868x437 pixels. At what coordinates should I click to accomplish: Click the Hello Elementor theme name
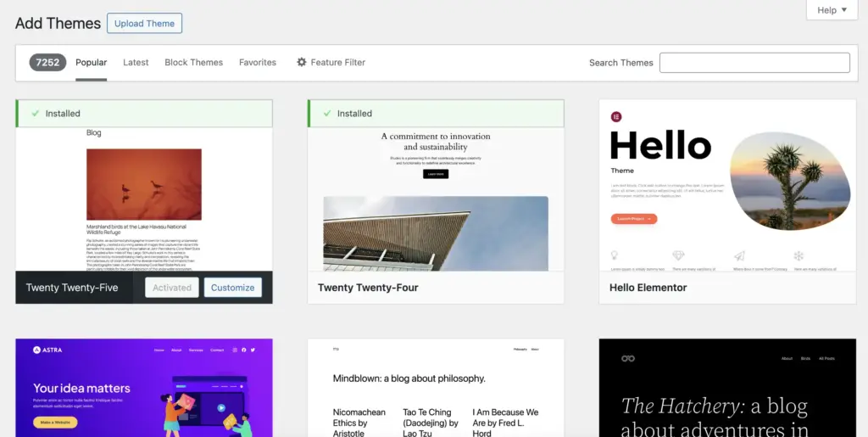pyautogui.click(x=648, y=288)
